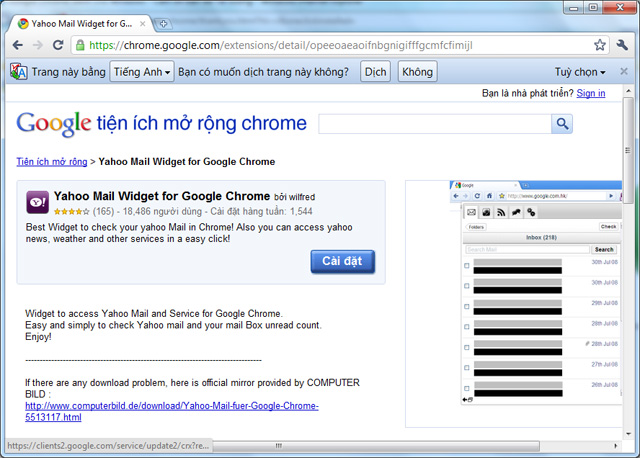Reload the page with refresh icon
640x458 pixels.
click(x=59, y=45)
